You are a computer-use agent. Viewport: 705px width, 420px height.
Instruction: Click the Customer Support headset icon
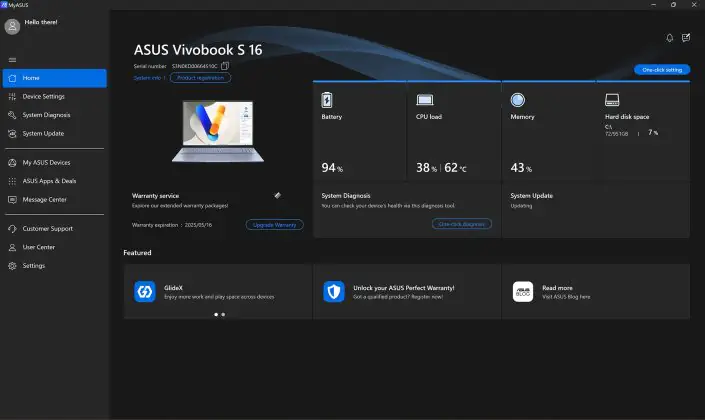pos(12,229)
